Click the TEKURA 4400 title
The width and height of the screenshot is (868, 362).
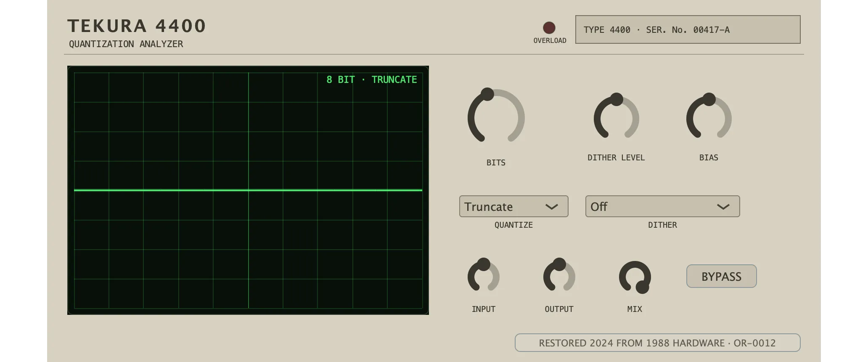(x=137, y=26)
